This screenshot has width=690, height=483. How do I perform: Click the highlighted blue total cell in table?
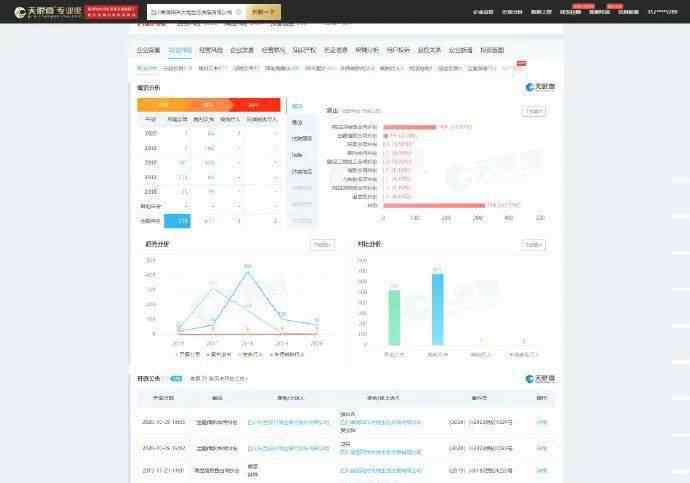178,220
